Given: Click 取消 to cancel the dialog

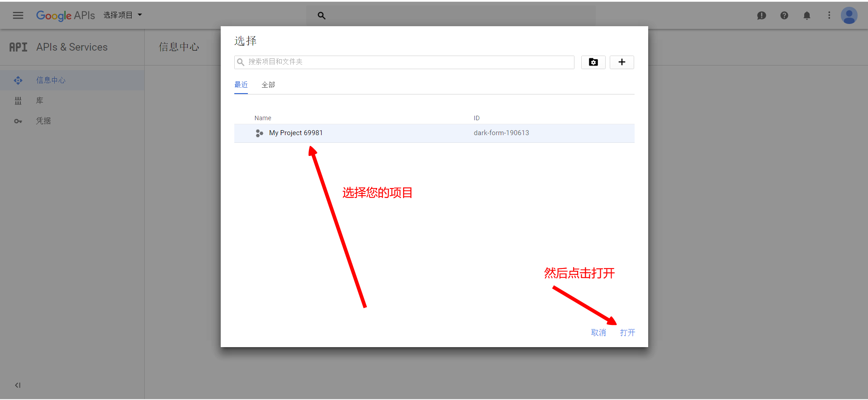Looking at the screenshot, I should coord(598,333).
